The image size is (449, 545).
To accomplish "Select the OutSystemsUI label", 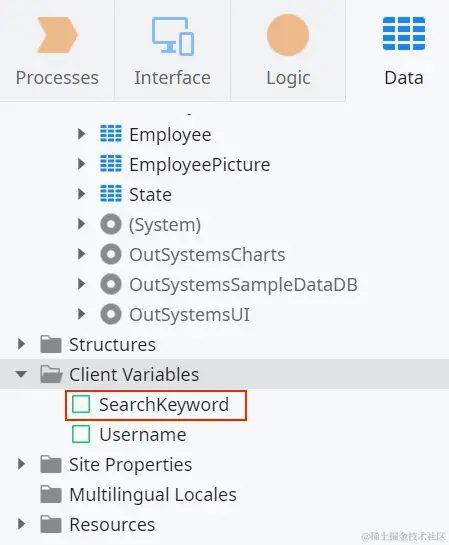I will tap(189, 315).
